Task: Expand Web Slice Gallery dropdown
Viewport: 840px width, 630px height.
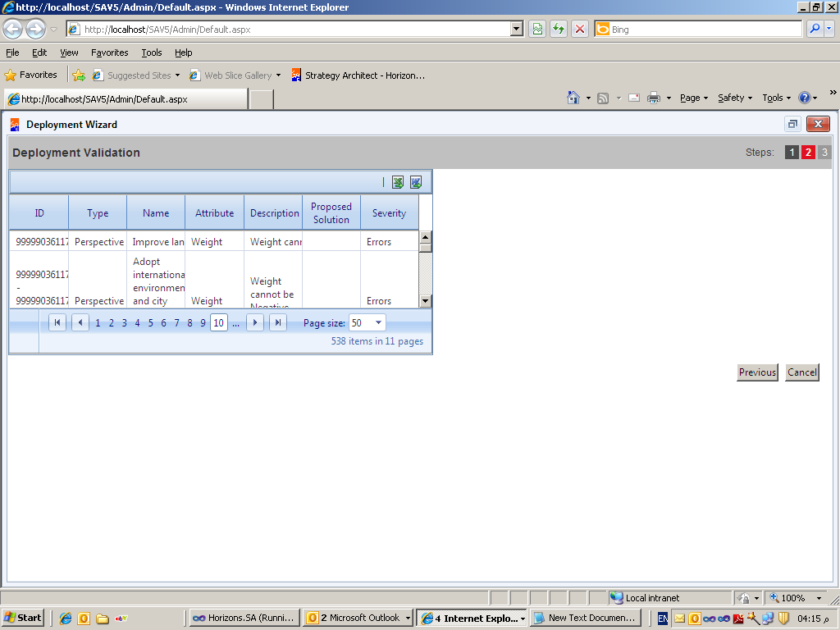Action: [279, 75]
